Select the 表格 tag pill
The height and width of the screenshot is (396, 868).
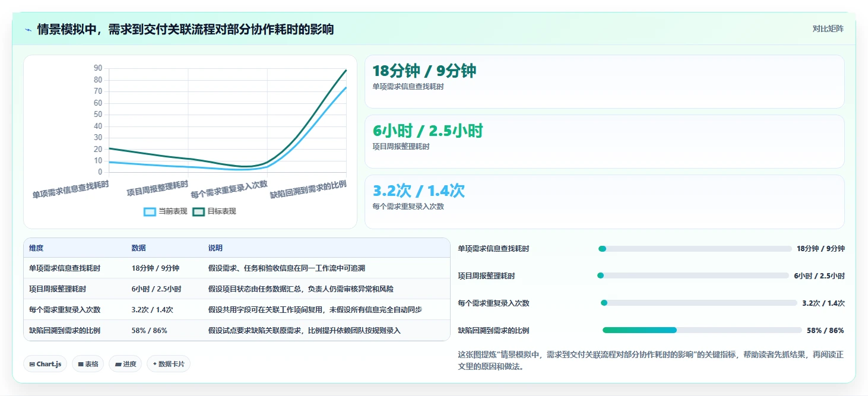click(88, 364)
